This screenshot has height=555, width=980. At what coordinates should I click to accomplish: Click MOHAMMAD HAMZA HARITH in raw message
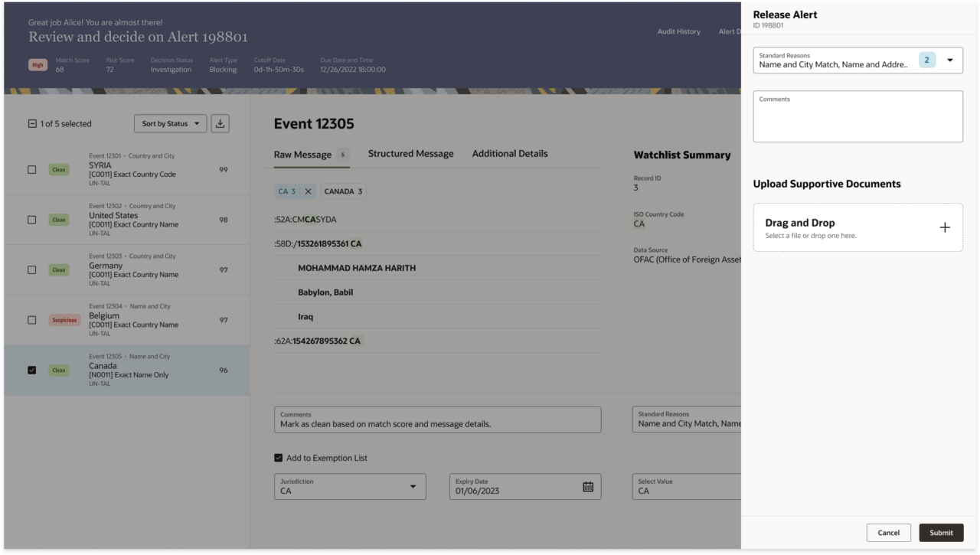357,268
